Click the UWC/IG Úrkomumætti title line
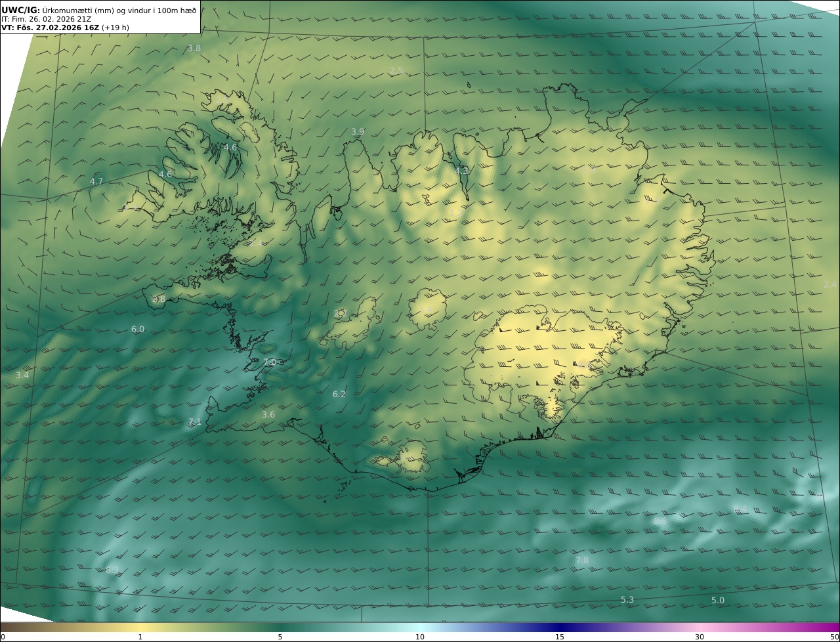This screenshot has width=840, height=642. [99, 11]
